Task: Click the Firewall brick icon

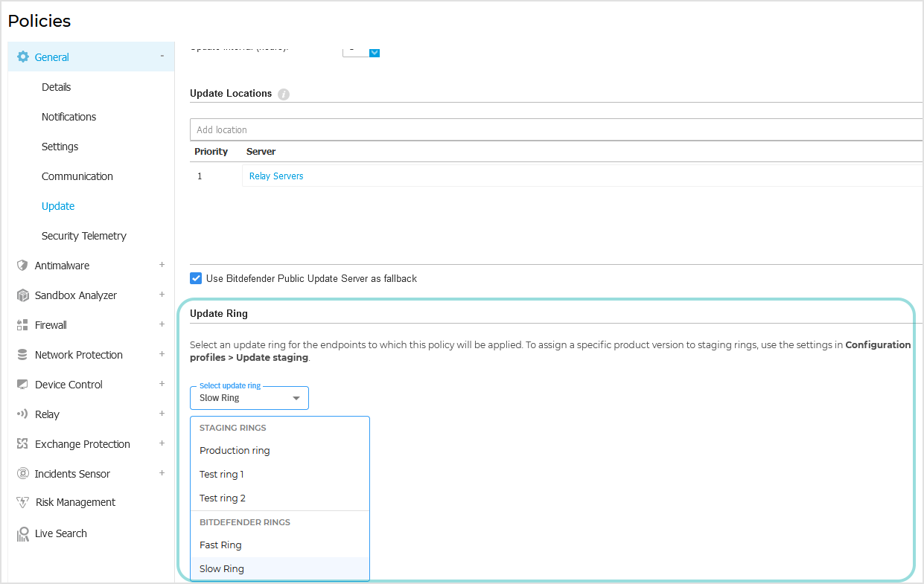Action: [x=22, y=324]
